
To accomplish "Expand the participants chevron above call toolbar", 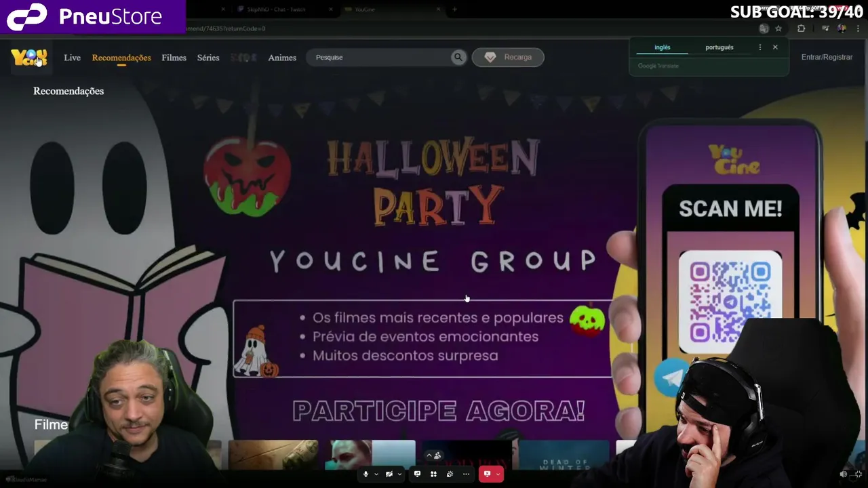I will coord(429,455).
